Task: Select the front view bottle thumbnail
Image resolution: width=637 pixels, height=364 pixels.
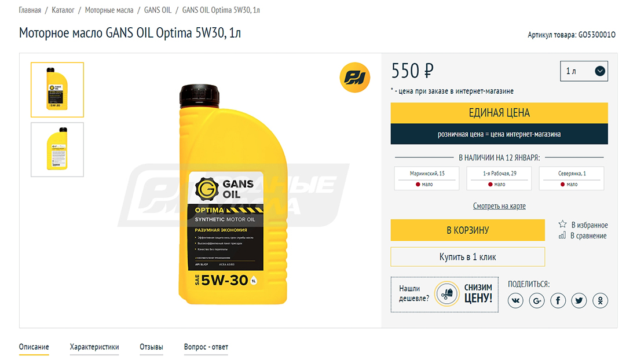Action: pyautogui.click(x=57, y=90)
